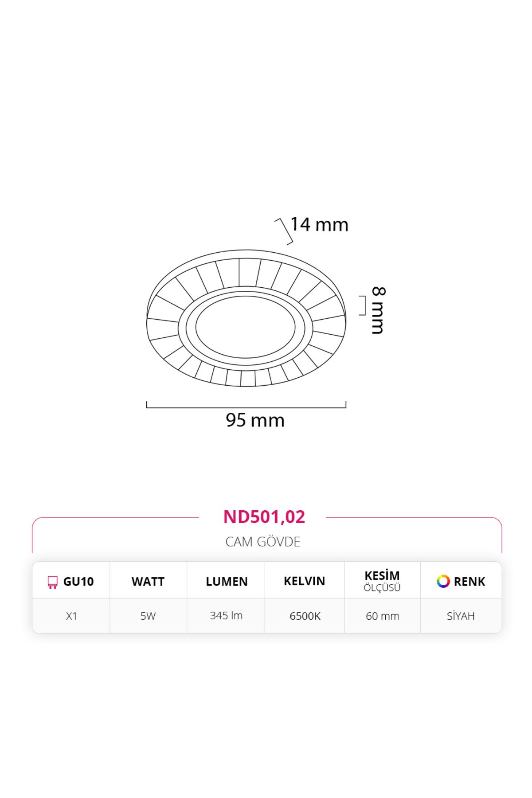Select the 5W value cell
Viewport: 532px width, 798px height.
coord(148,616)
